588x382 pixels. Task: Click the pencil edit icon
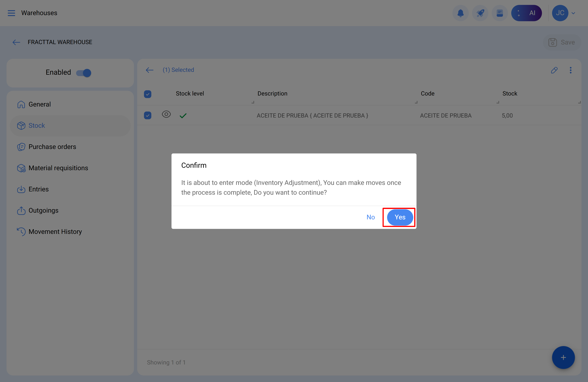554,70
